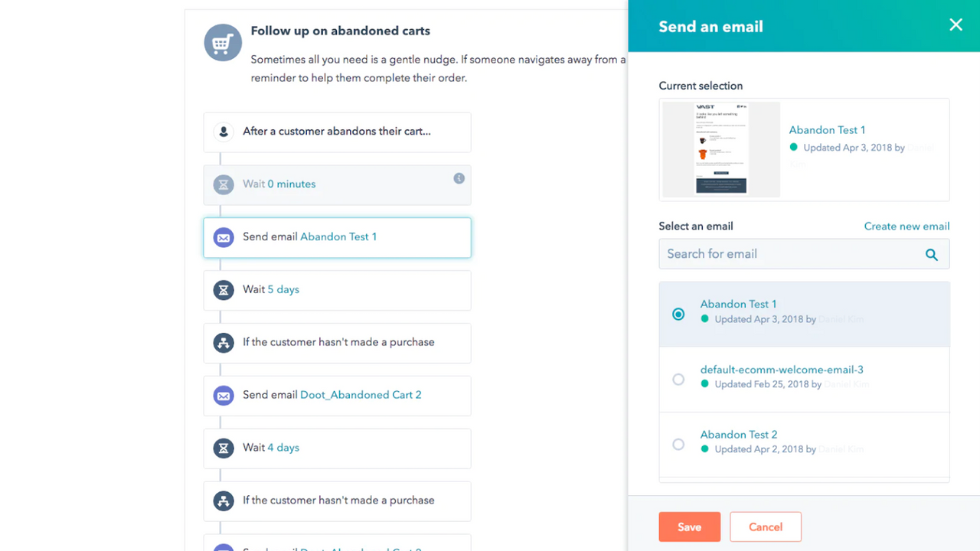Open the Create new email link
Screen dimensions: 980x551
pos(906,226)
